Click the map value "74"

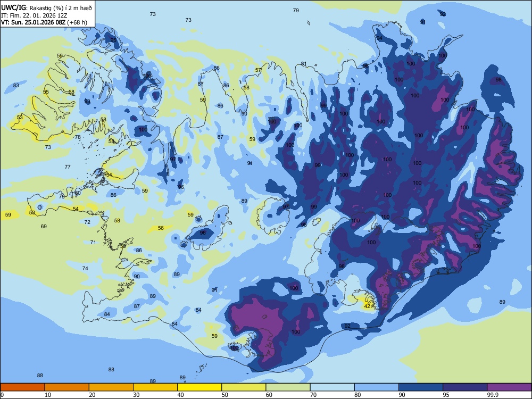click(85, 268)
